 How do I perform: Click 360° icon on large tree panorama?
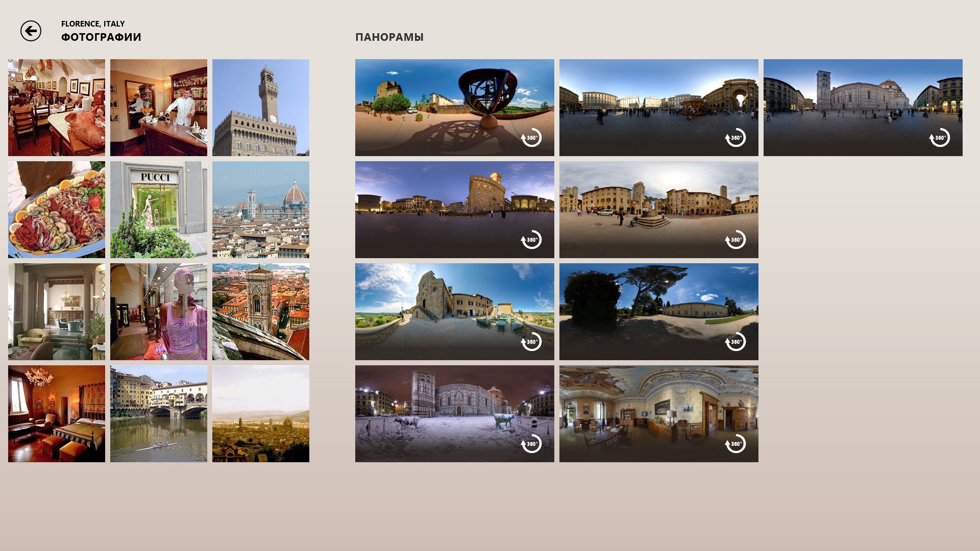click(736, 342)
